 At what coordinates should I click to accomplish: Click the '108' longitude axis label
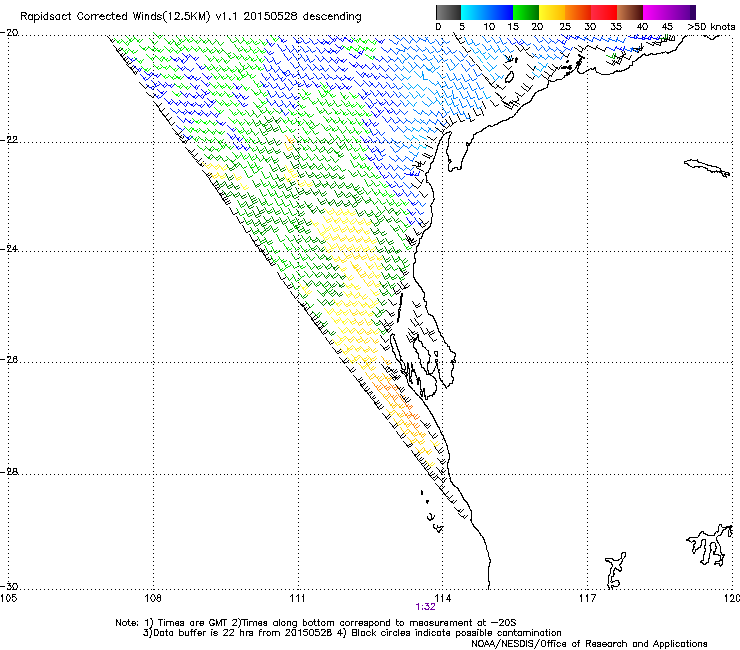pos(152,599)
